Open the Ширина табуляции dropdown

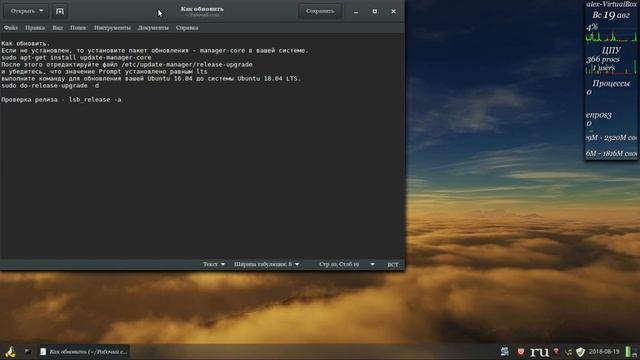[x=267, y=264]
